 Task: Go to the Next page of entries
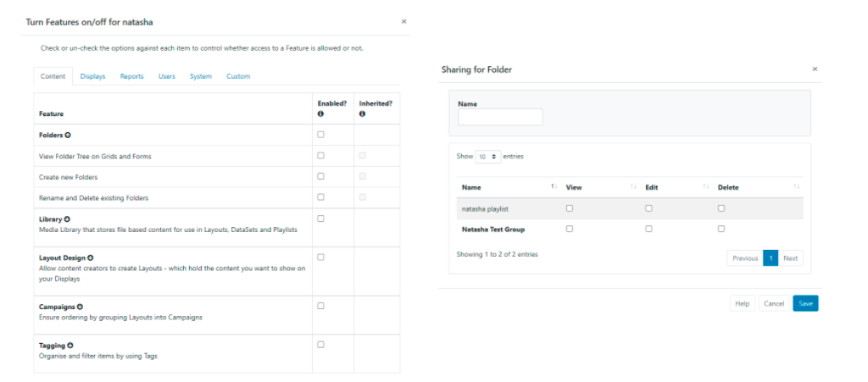click(x=790, y=258)
